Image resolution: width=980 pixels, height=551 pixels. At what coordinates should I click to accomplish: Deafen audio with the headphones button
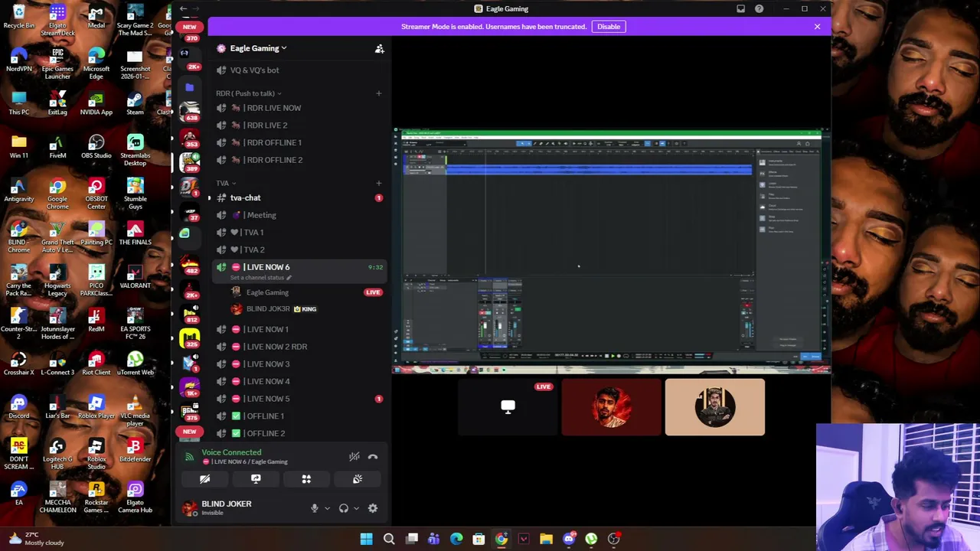tap(344, 508)
